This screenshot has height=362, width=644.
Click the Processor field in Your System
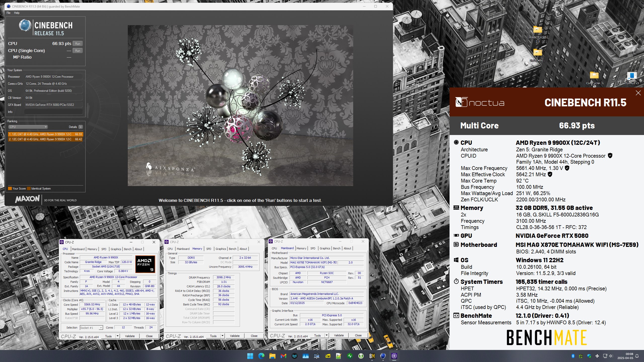[54, 77]
